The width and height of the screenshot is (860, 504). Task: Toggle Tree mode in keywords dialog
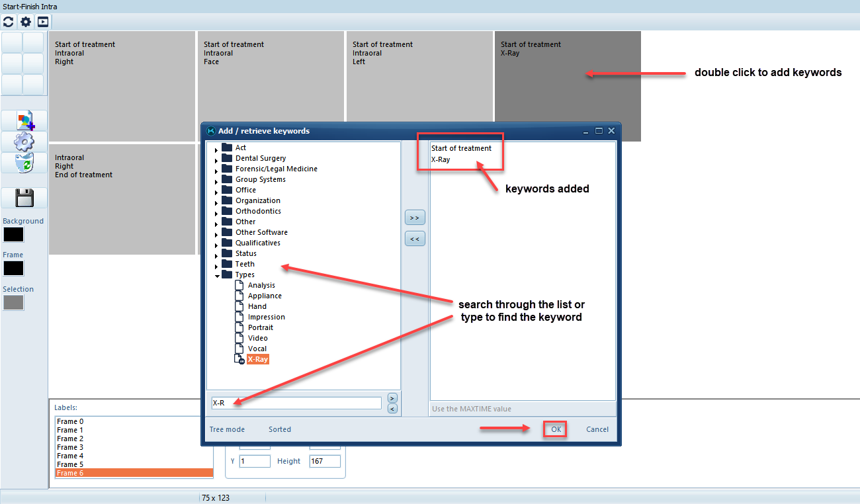point(227,429)
